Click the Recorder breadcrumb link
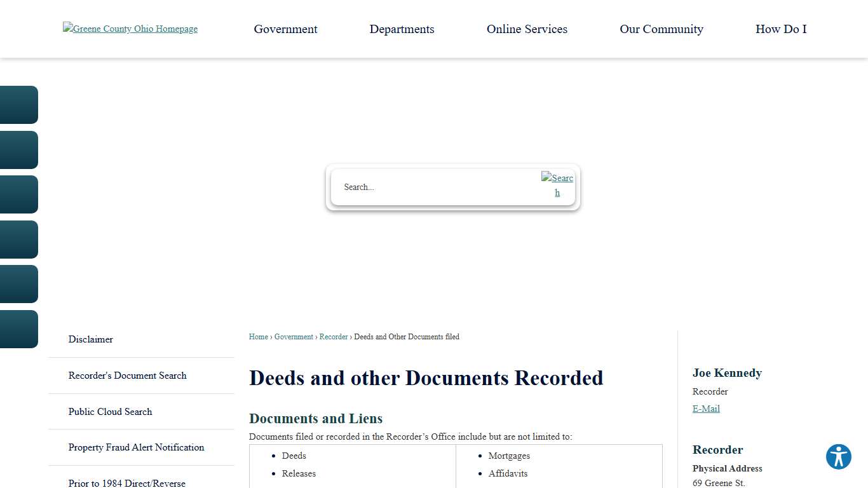The height and width of the screenshot is (488, 868). pyautogui.click(x=333, y=337)
